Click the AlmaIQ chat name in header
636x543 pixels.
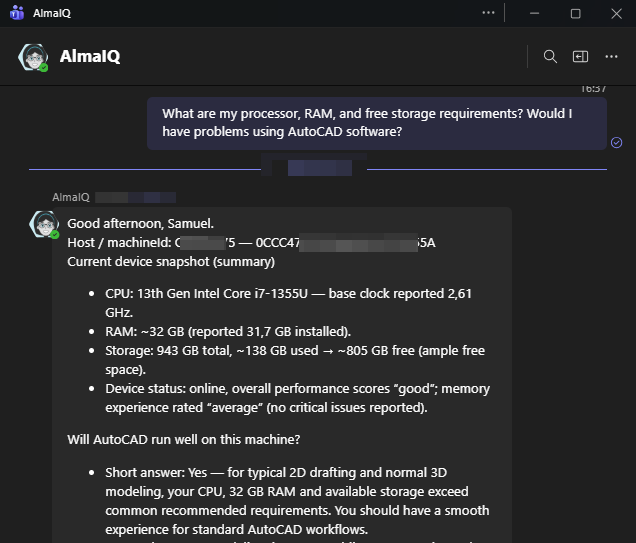(x=90, y=57)
